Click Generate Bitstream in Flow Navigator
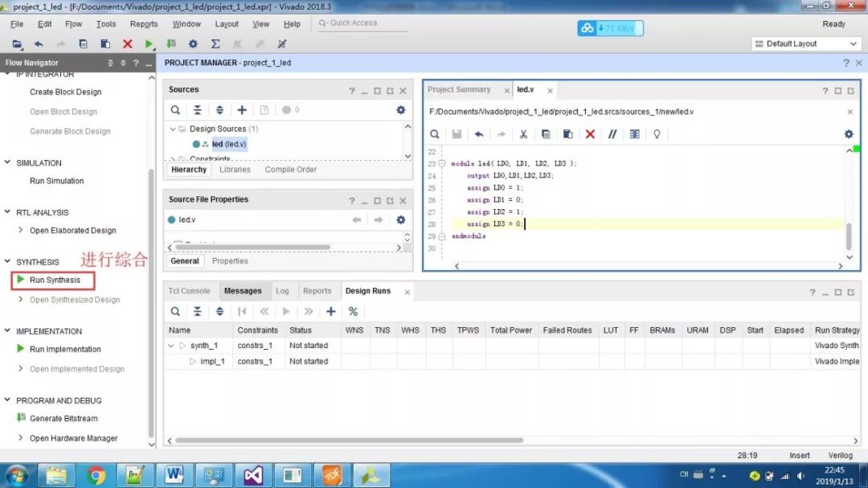Screen dimensions: 868x488 [63, 419]
